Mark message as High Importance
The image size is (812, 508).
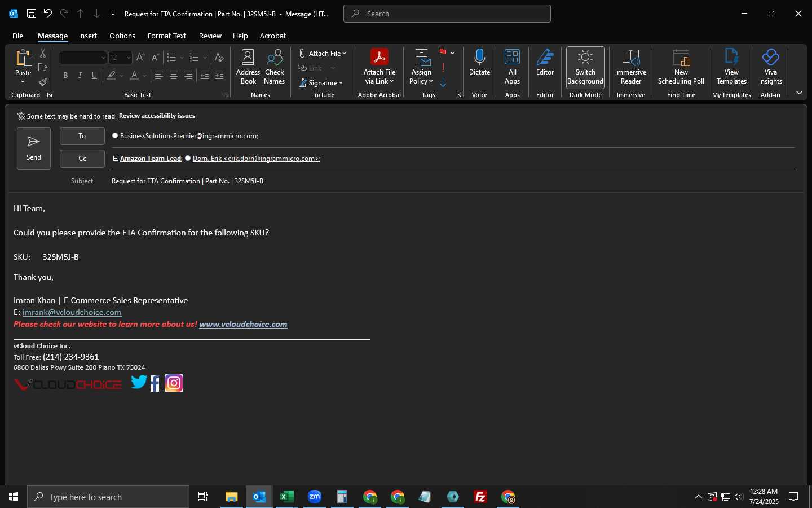[x=443, y=68]
